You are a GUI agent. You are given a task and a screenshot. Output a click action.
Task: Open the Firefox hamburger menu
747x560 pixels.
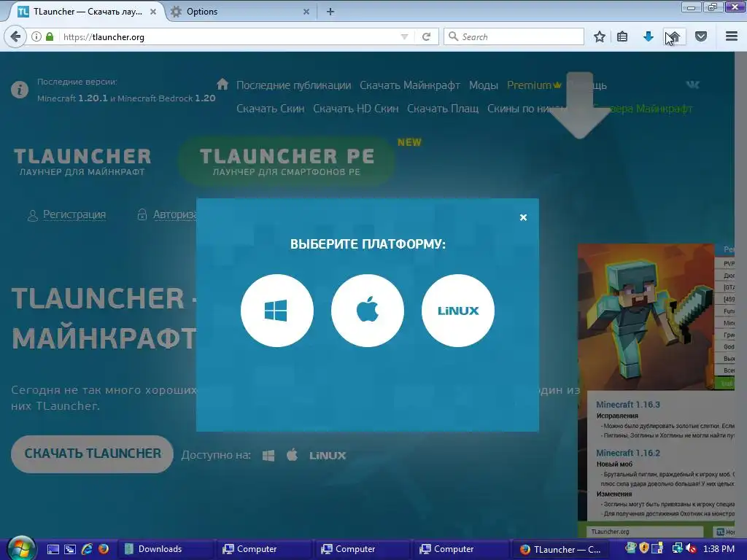[x=731, y=36]
